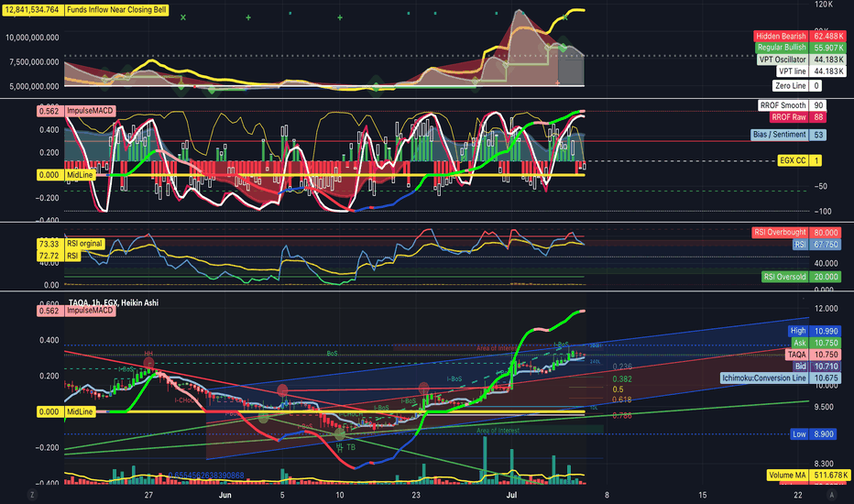Select the Bid 10.710 price label
854x504 pixels.
tap(816, 367)
